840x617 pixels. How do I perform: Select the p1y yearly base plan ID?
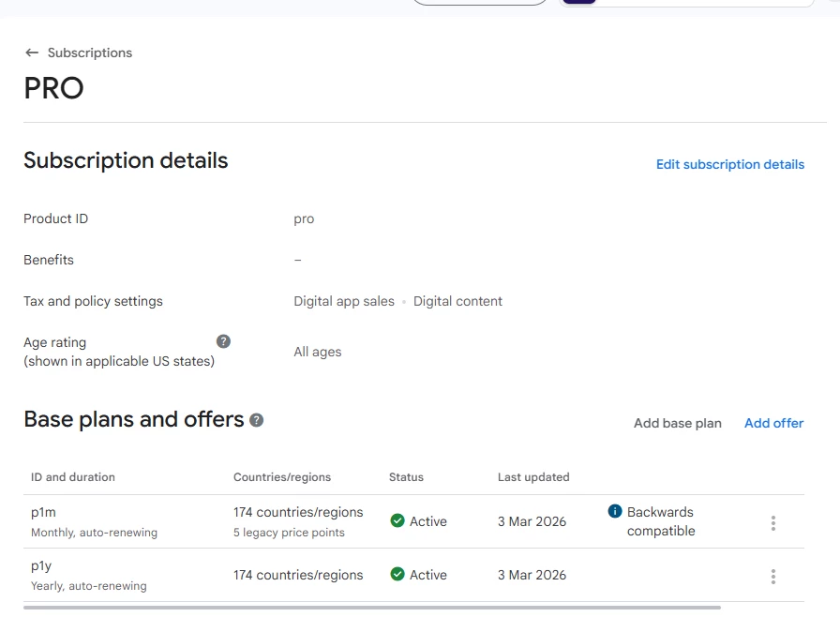[x=43, y=566]
